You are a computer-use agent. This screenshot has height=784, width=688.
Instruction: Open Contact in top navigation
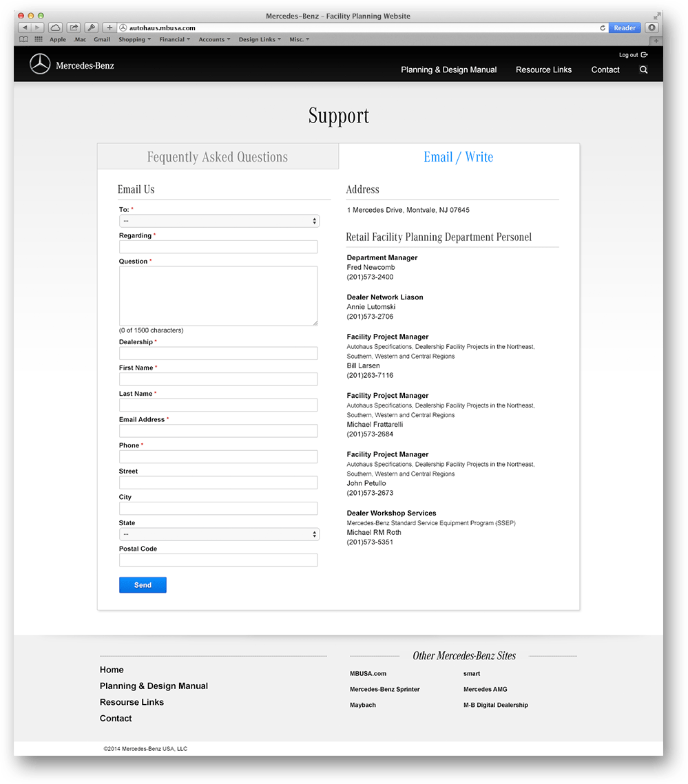[605, 70]
